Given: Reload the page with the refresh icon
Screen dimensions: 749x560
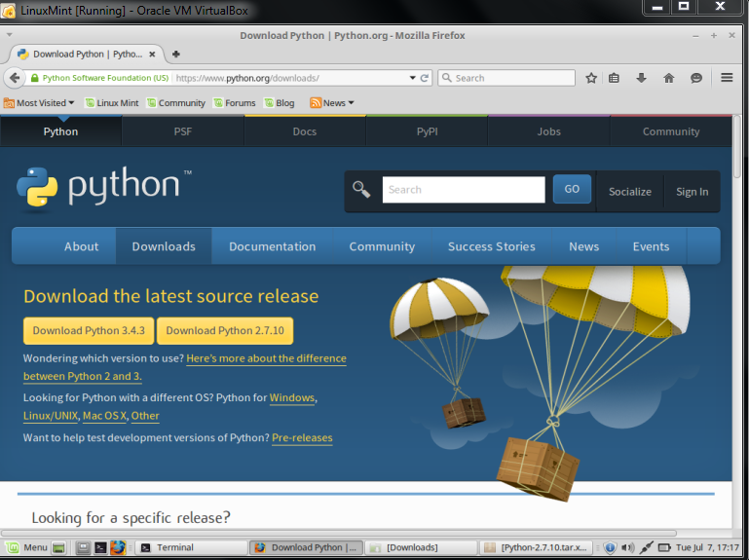Looking at the screenshot, I should [x=425, y=78].
